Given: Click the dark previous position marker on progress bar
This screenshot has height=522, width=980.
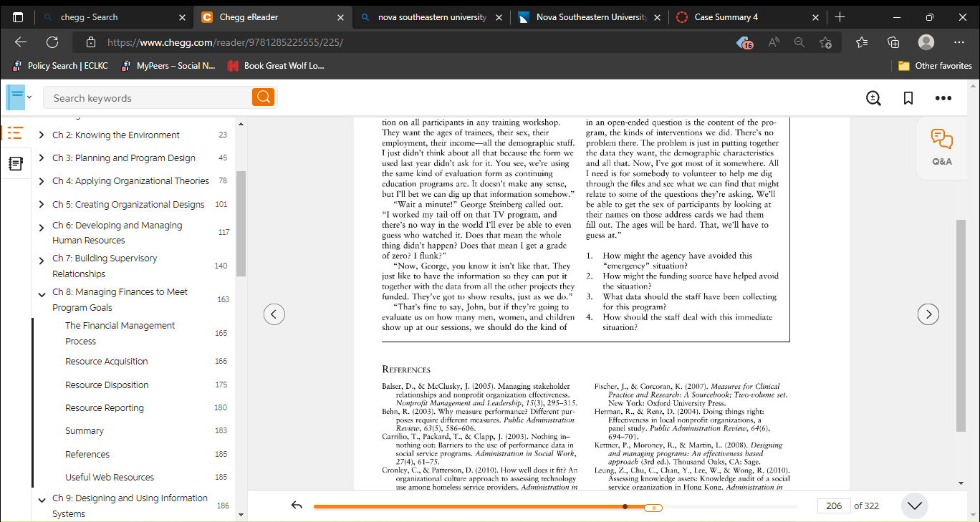Looking at the screenshot, I should [625, 506].
